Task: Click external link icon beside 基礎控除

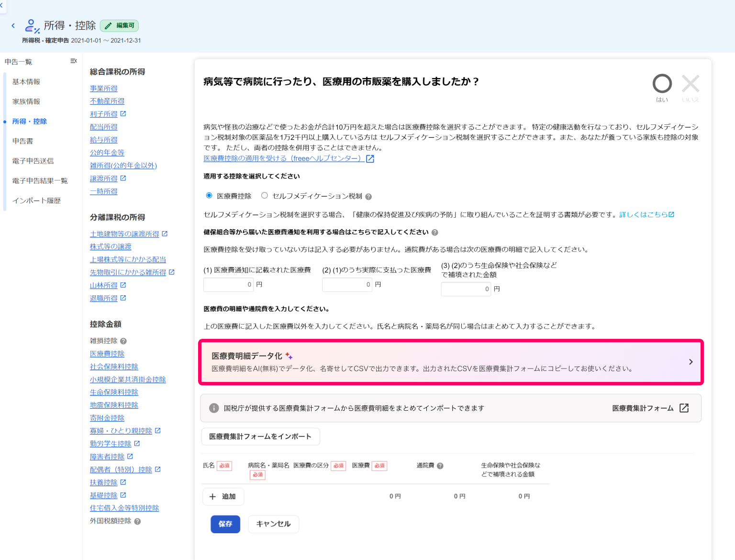Action: pos(123,495)
